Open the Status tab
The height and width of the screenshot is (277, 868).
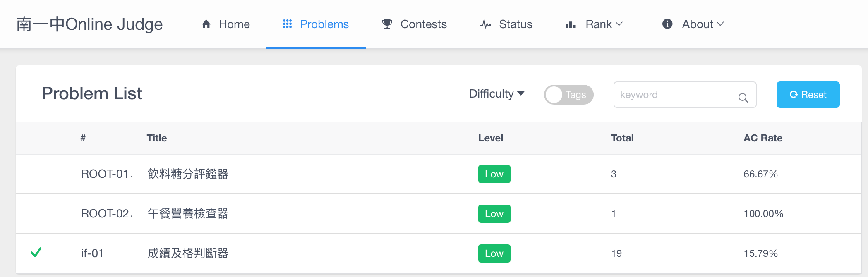click(506, 24)
